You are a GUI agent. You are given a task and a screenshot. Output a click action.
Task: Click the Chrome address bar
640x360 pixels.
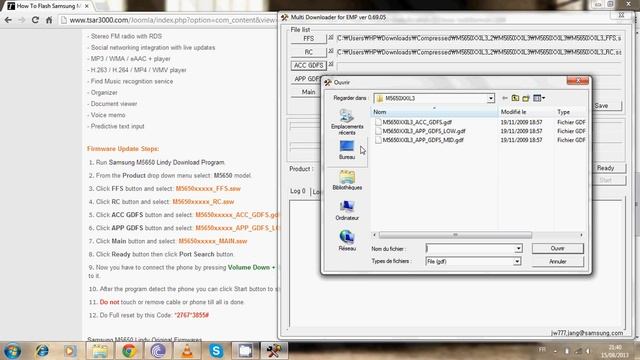[x=167, y=20]
